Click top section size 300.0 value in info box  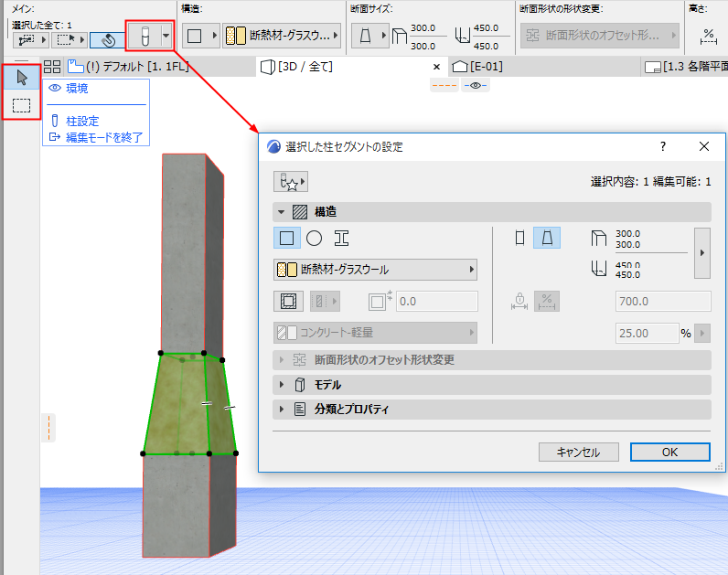[x=423, y=27]
